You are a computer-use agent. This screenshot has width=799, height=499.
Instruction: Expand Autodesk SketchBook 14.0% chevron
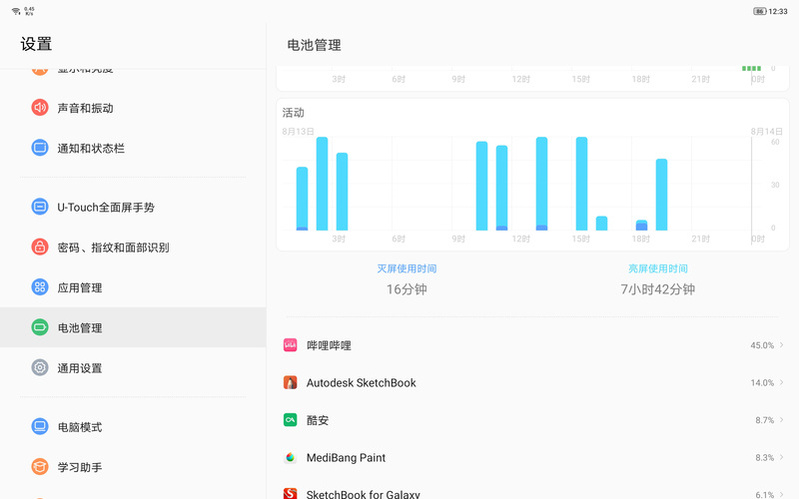(781, 383)
